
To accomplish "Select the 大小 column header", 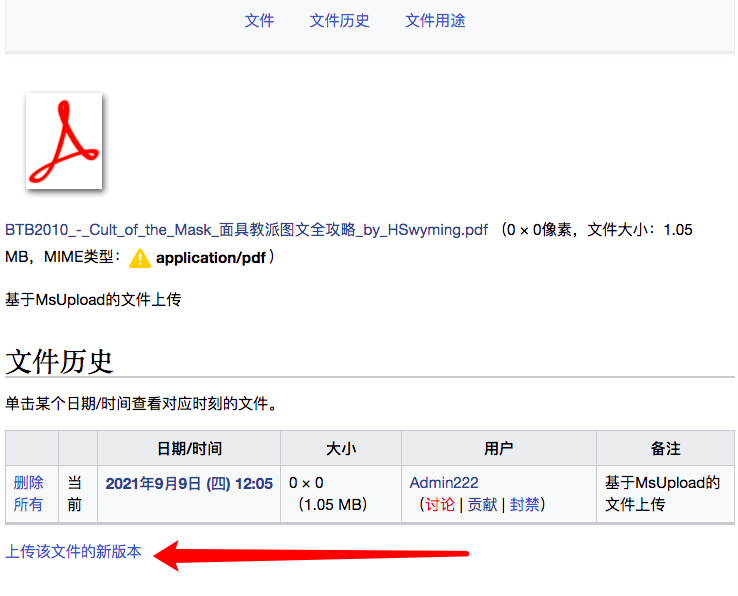I will [x=341, y=448].
